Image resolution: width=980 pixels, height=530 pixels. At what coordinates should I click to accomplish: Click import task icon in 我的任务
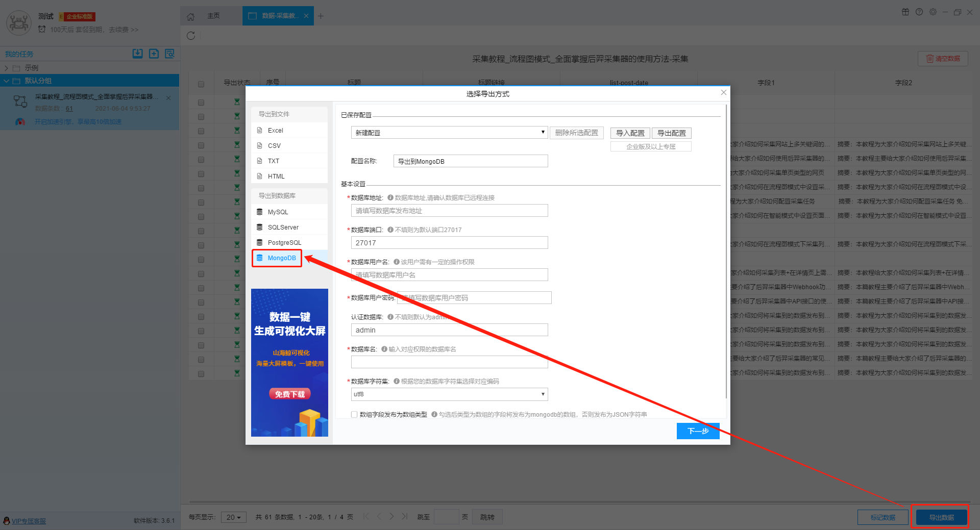[137, 54]
